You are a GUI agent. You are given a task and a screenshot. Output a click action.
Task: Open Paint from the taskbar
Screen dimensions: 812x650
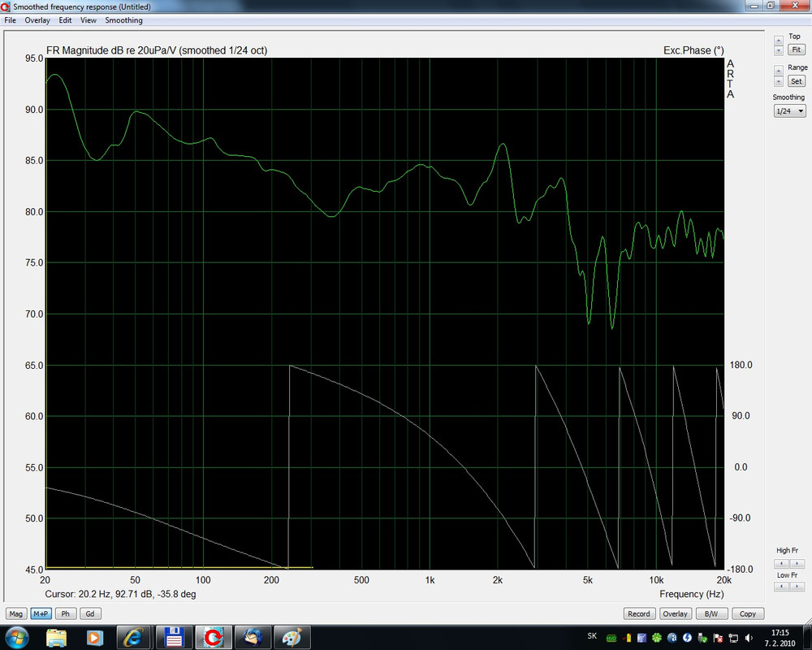[292, 638]
